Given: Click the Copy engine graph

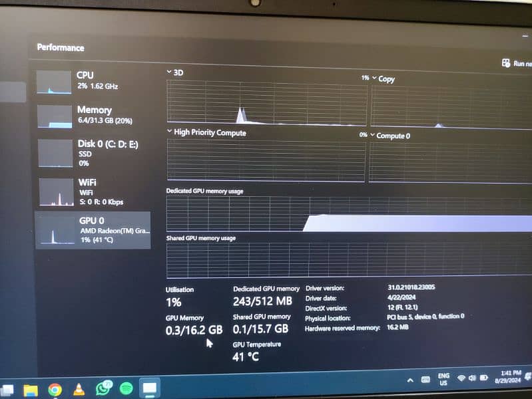Looking at the screenshot, I should (451, 107).
